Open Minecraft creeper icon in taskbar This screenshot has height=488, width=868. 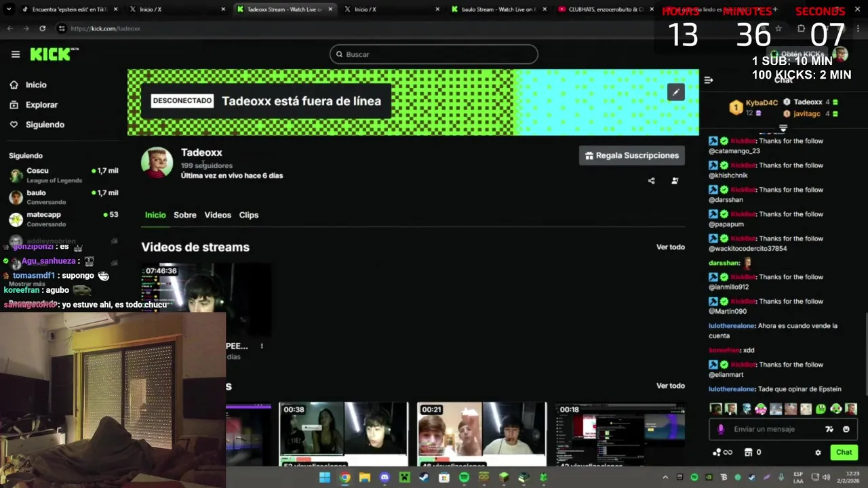coord(404,477)
